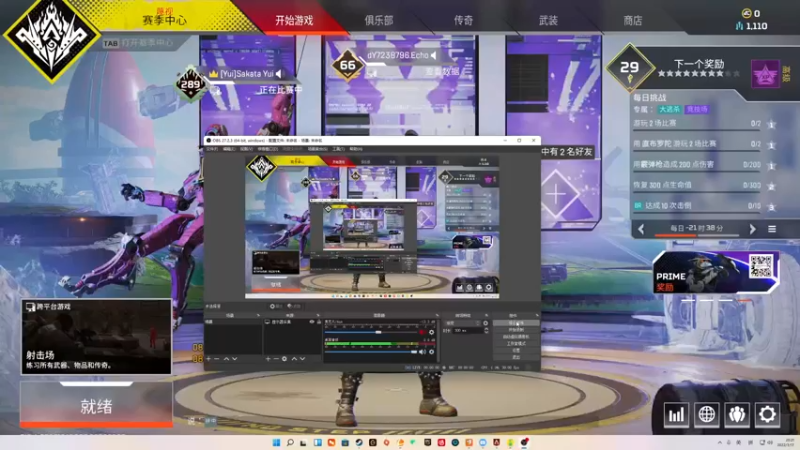This screenshot has width=800, height=450.
Task: Open the Windows Start button
Action: tap(276, 442)
